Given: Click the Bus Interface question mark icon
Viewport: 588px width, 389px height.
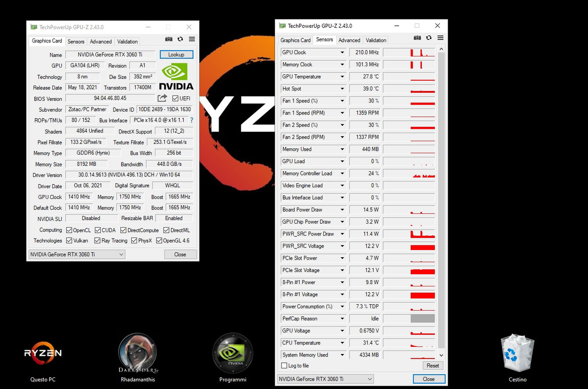Looking at the screenshot, I should [191, 120].
